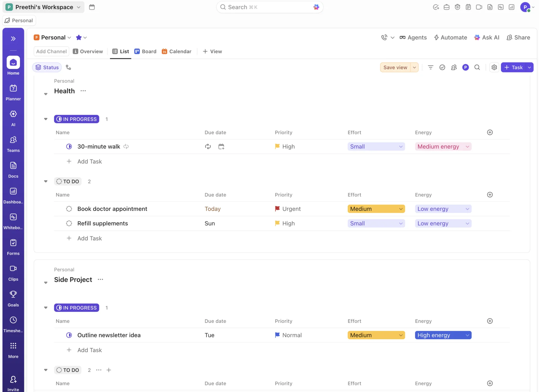
Task: Click the High energy tag of Outline newsletter idea
Action: [x=443, y=335]
